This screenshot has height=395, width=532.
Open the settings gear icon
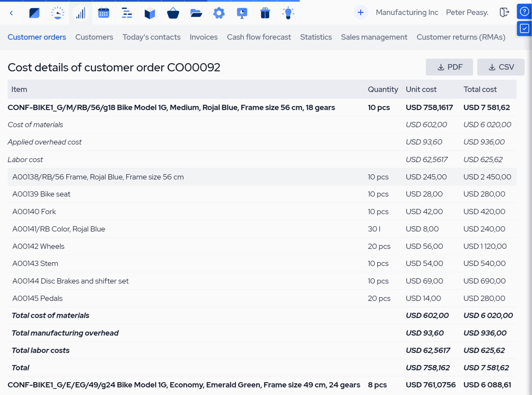pos(219,13)
